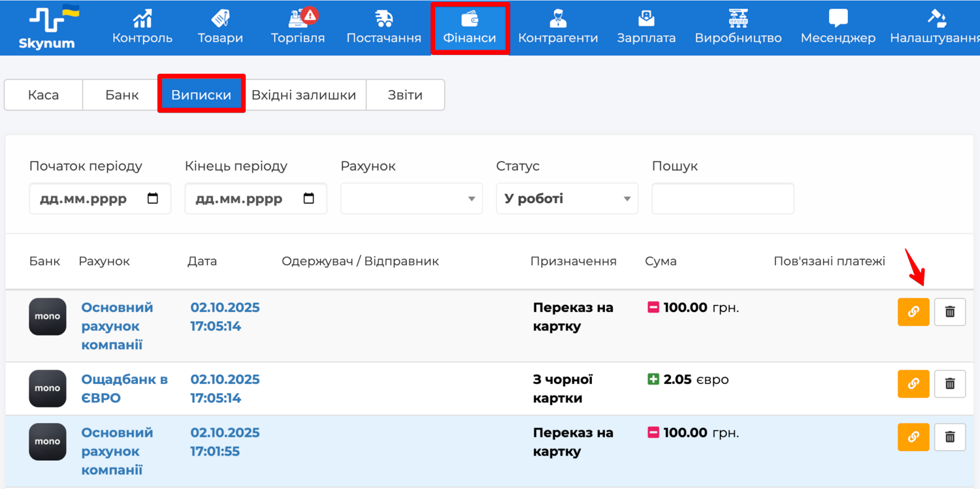Open the Месенджер chat icon
This screenshot has height=489, width=980.
coord(838,18)
